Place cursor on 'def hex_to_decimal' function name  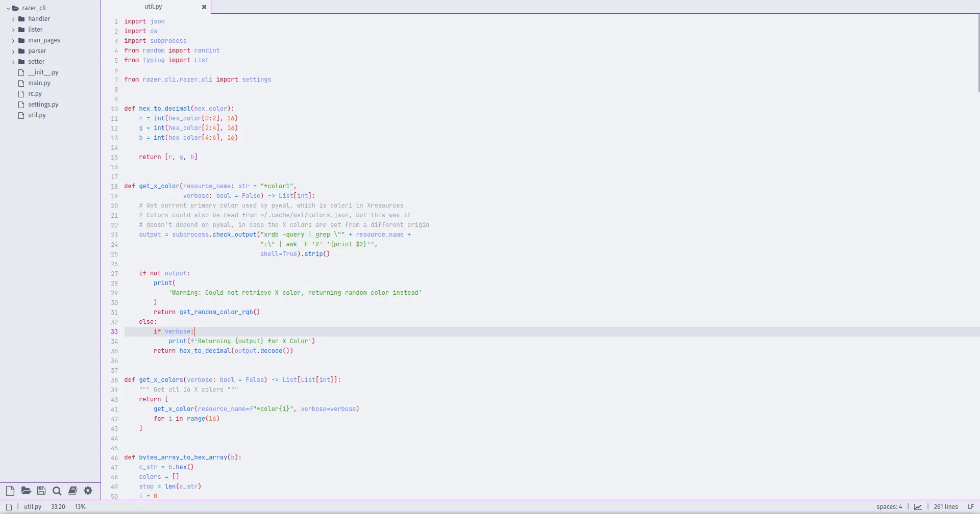click(x=164, y=109)
